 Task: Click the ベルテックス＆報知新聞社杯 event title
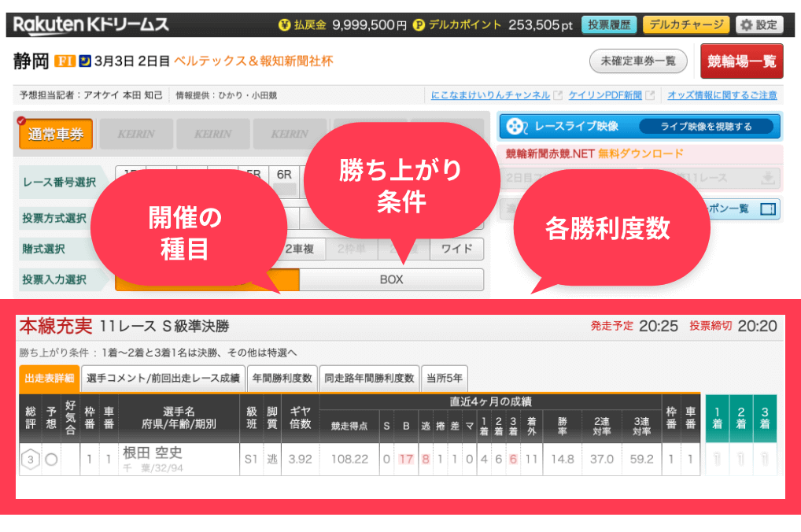253,61
